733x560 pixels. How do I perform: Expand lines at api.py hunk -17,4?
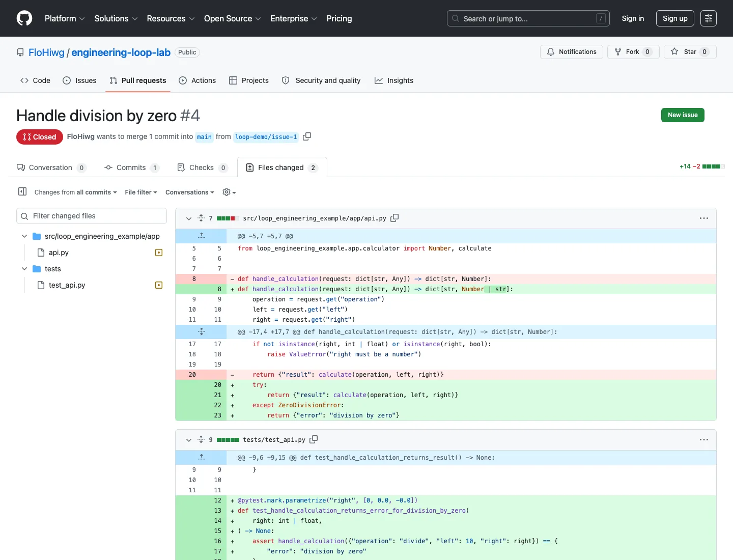(201, 331)
